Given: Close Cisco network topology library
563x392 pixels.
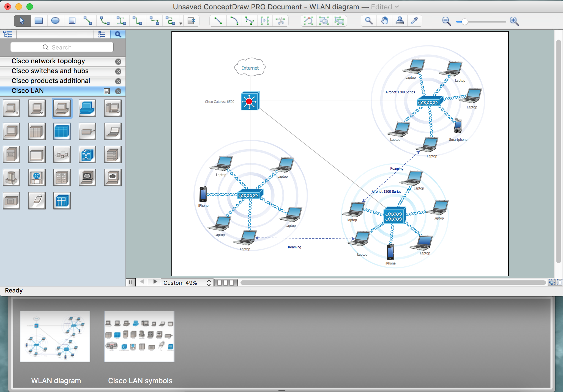Looking at the screenshot, I should tap(118, 61).
